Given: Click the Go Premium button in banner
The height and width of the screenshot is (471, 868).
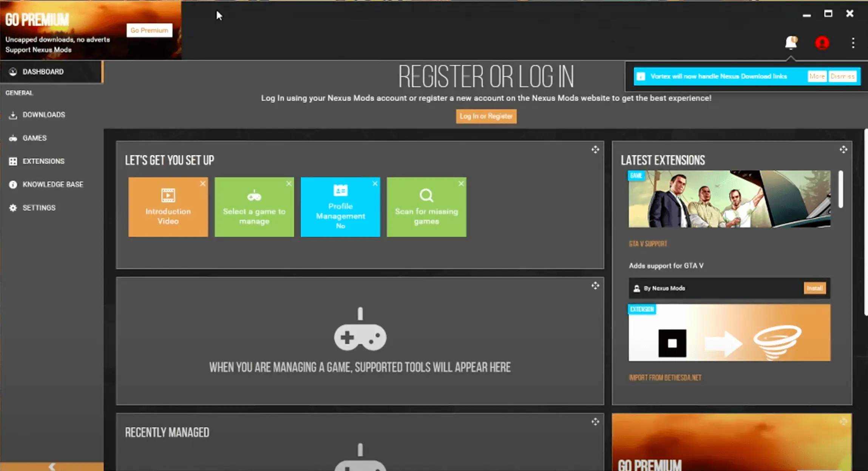Looking at the screenshot, I should (149, 30).
